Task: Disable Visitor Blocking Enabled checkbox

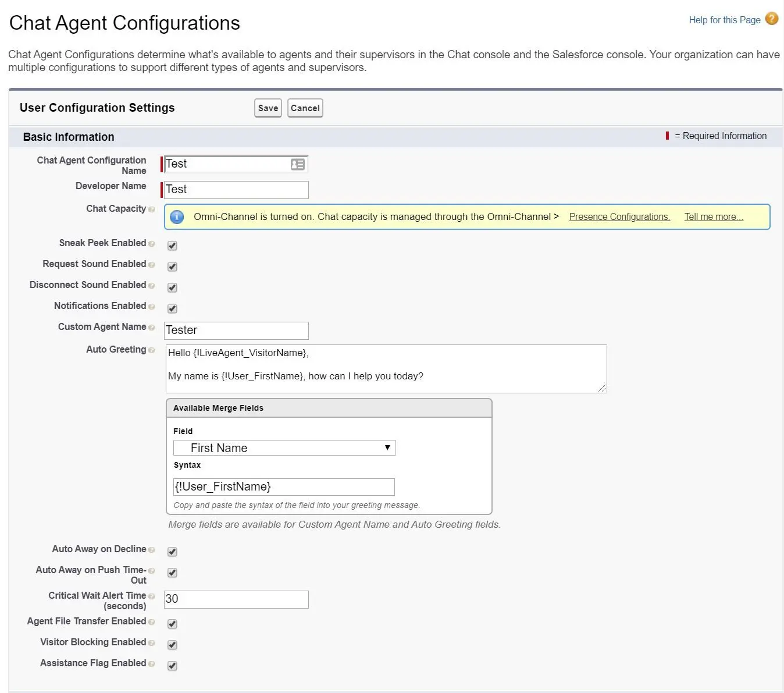Action: pos(172,645)
